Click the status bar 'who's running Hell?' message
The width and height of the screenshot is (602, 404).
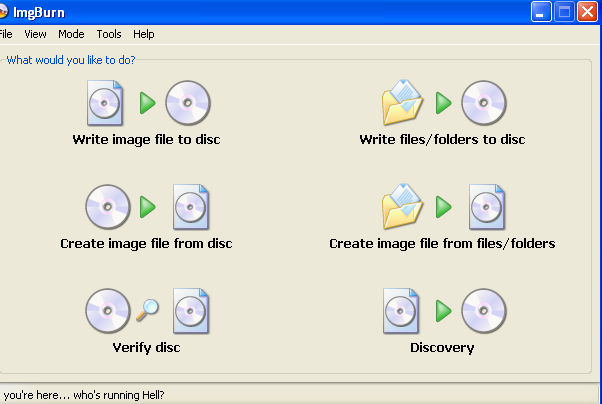coord(119,395)
